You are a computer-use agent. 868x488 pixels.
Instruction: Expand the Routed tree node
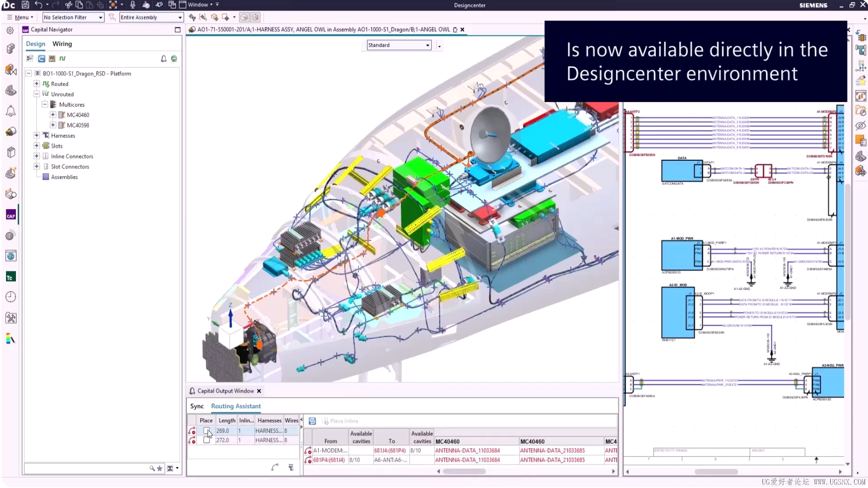(x=36, y=84)
